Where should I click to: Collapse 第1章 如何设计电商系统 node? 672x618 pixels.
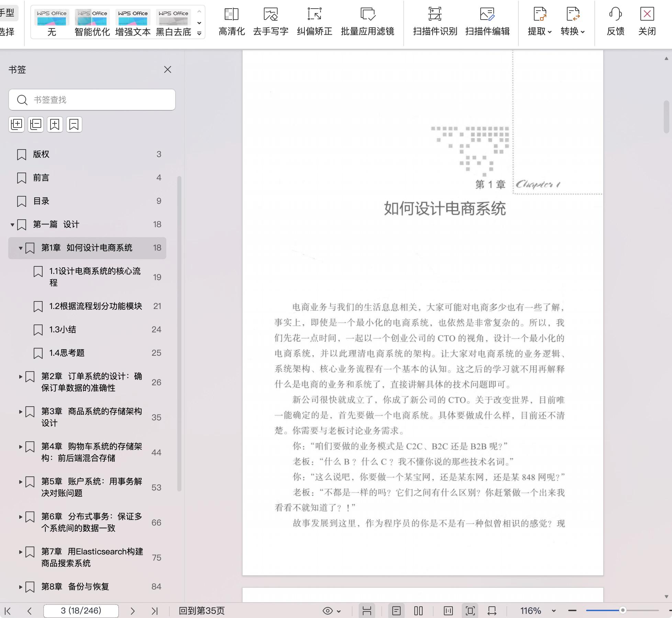[21, 248]
